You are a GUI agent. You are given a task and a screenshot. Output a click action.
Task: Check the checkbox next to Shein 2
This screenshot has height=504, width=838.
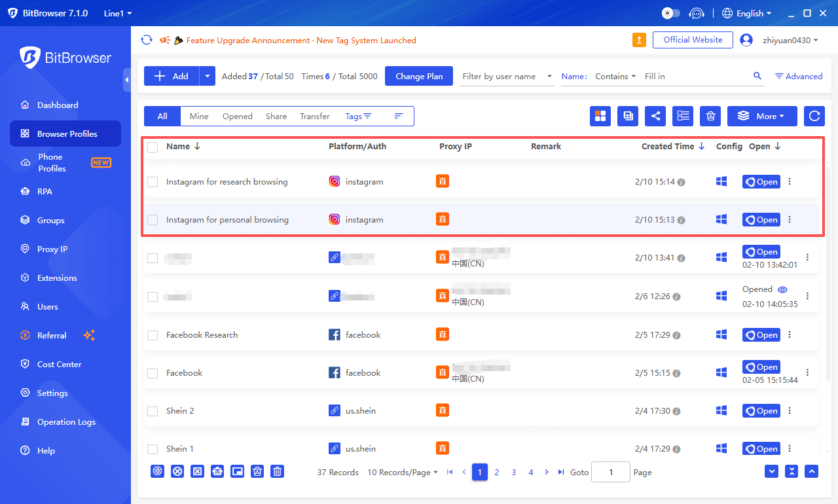[x=153, y=410]
